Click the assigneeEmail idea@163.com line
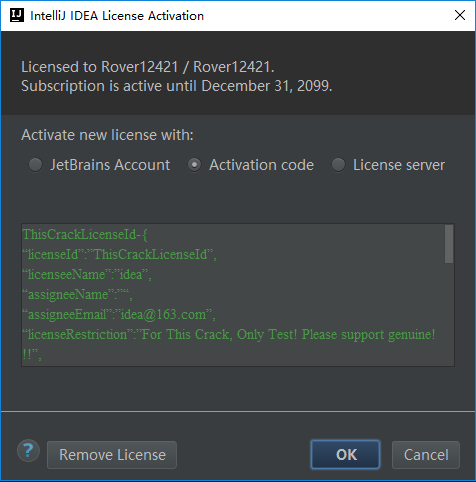 tap(119, 315)
